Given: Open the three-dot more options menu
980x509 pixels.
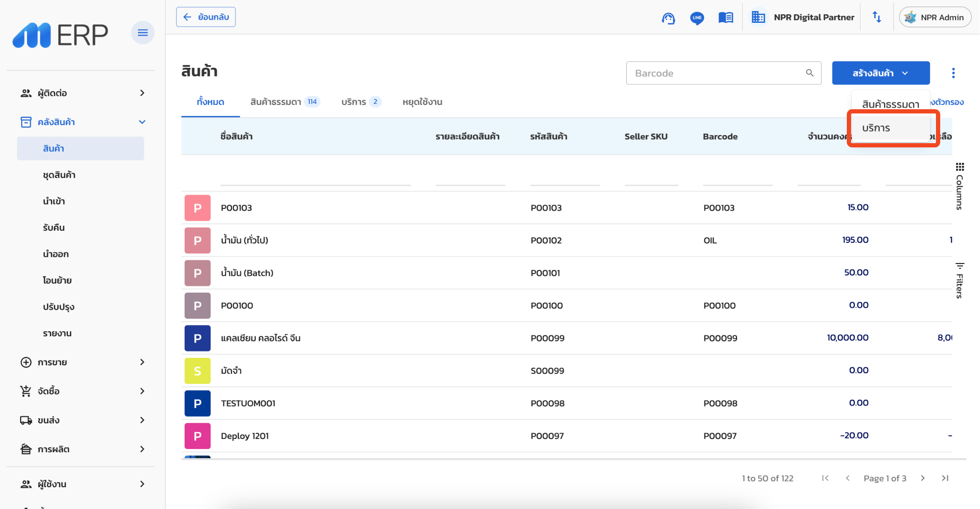Looking at the screenshot, I should tap(953, 73).
